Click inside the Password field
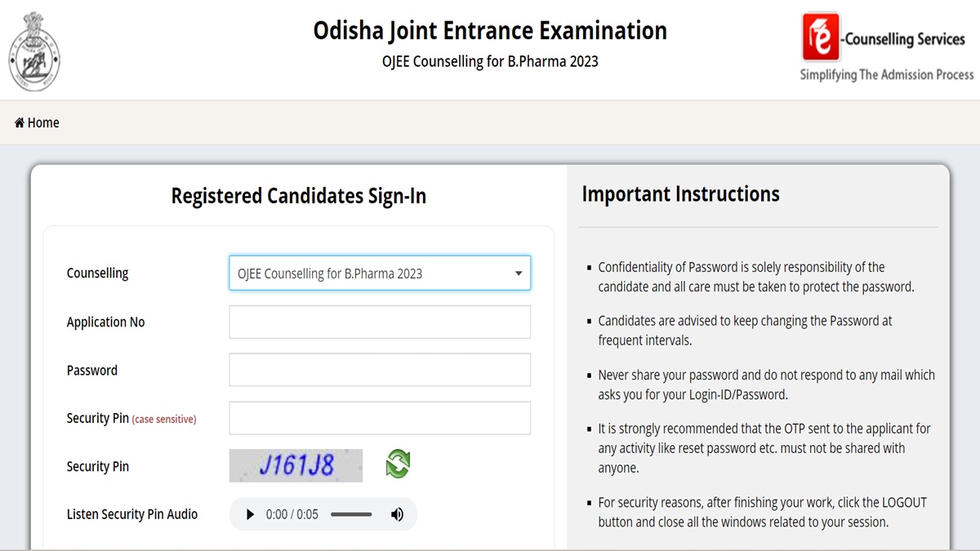This screenshot has height=551, width=980. pyautogui.click(x=380, y=369)
